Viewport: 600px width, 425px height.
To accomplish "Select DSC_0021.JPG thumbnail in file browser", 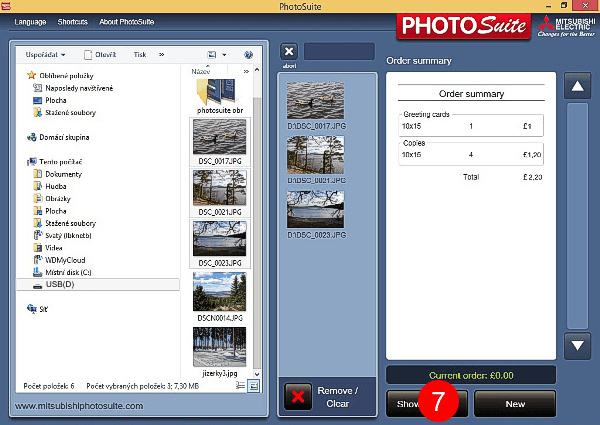I will click(220, 193).
